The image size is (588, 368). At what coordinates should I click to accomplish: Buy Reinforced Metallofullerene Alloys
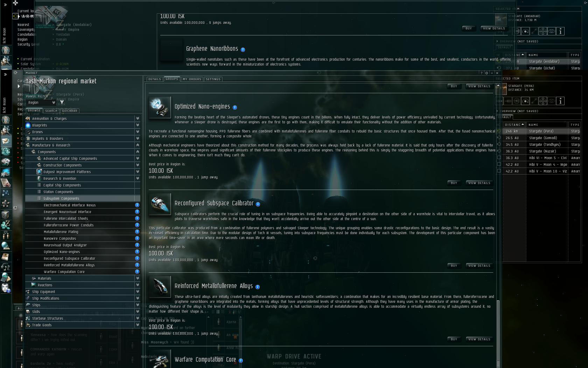[x=454, y=339]
